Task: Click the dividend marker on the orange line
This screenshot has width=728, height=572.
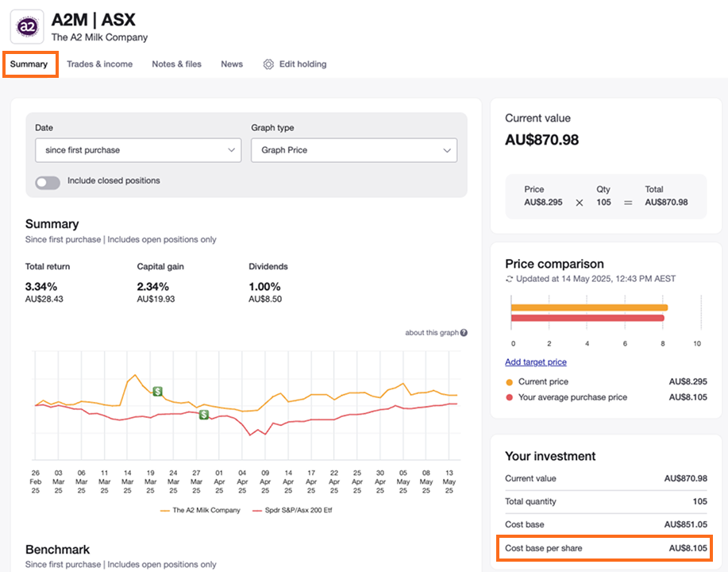Action: coord(158,391)
